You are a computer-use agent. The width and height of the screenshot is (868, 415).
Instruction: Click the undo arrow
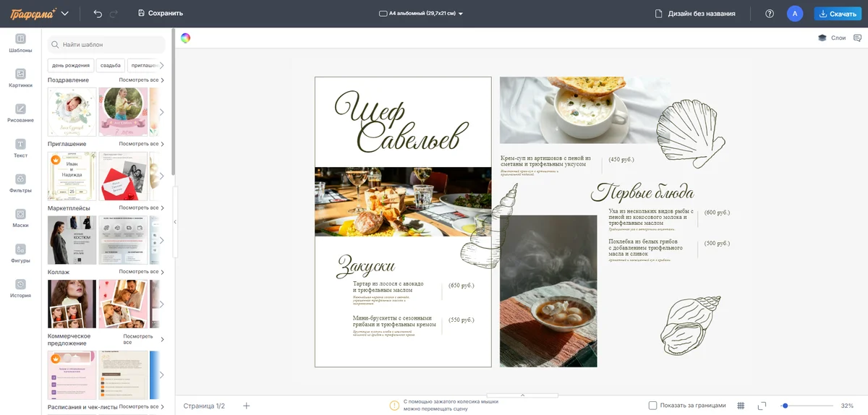pos(98,13)
